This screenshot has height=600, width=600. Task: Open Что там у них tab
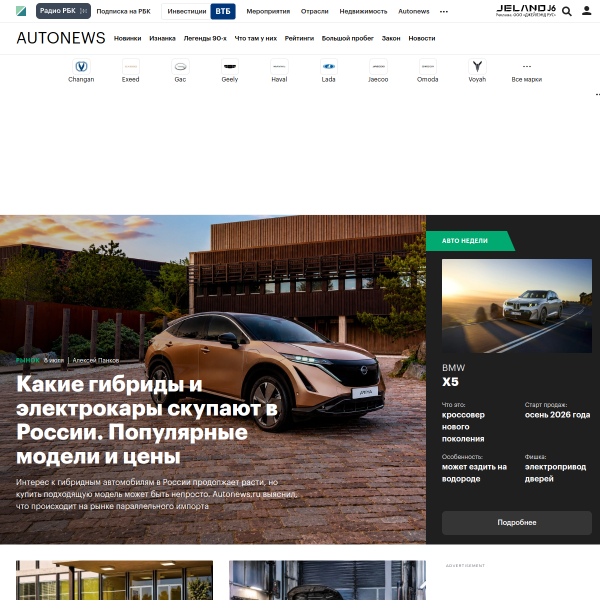tap(255, 38)
